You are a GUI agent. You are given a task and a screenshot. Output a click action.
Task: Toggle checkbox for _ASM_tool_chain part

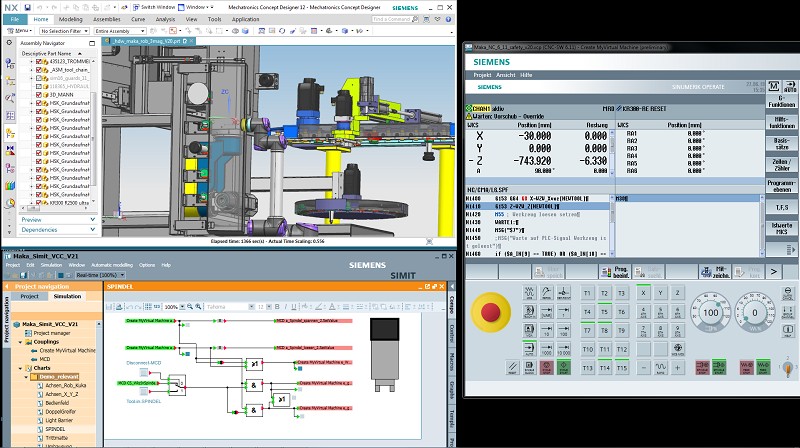point(39,71)
